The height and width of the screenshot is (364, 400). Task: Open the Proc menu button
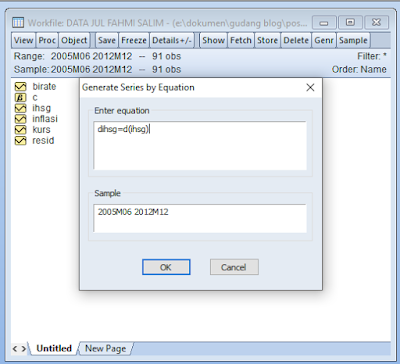coord(47,40)
